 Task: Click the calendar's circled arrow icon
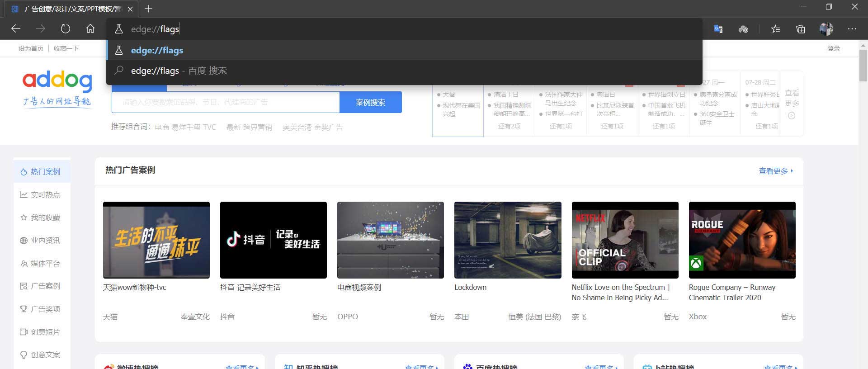792,116
